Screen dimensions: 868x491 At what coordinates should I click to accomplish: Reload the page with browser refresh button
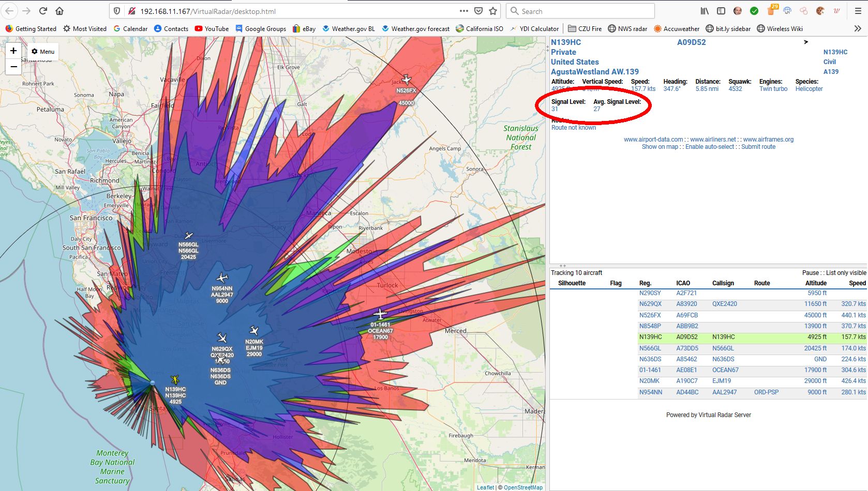click(x=43, y=11)
